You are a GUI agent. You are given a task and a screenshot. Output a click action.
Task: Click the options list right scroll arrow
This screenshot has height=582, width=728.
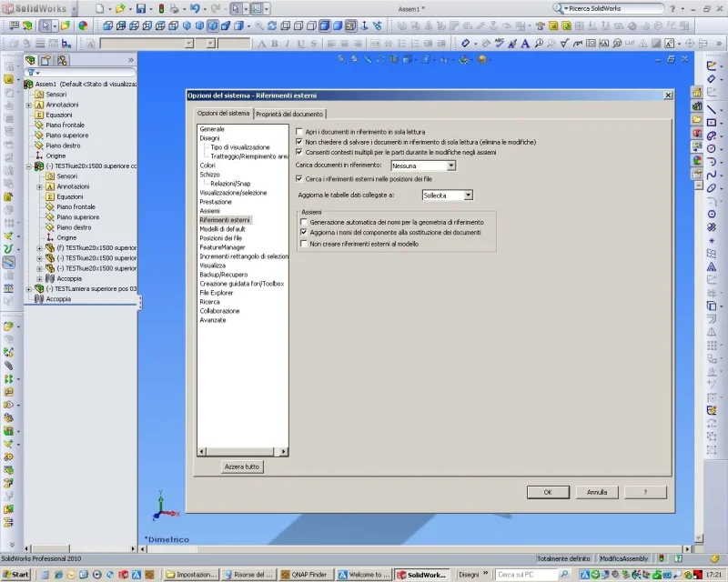coord(284,451)
